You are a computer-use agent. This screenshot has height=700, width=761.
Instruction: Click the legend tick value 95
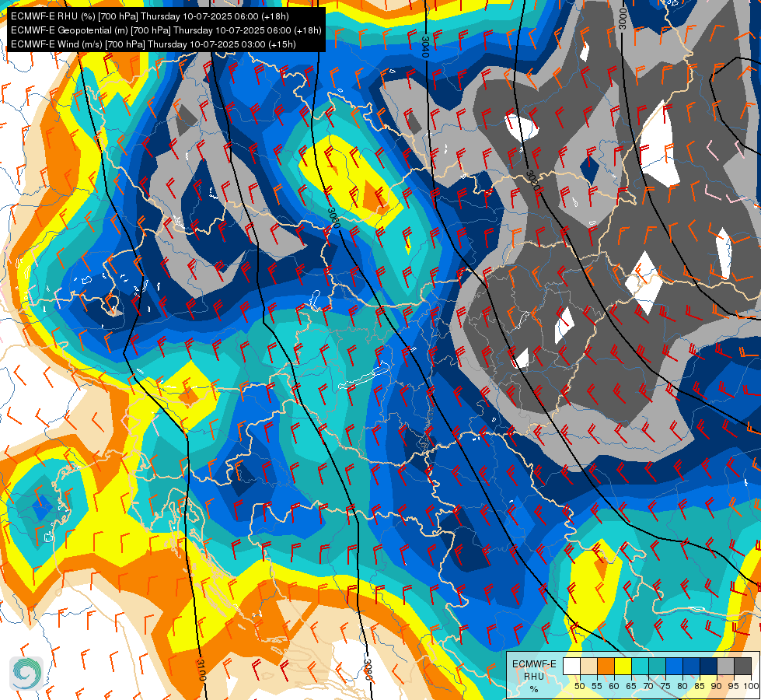tap(733, 687)
